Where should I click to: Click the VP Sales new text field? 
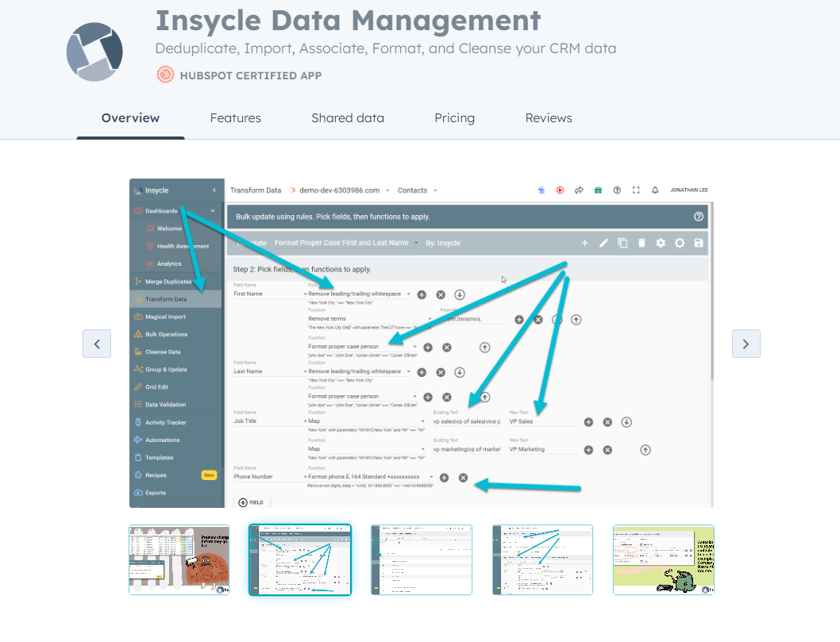click(x=543, y=422)
